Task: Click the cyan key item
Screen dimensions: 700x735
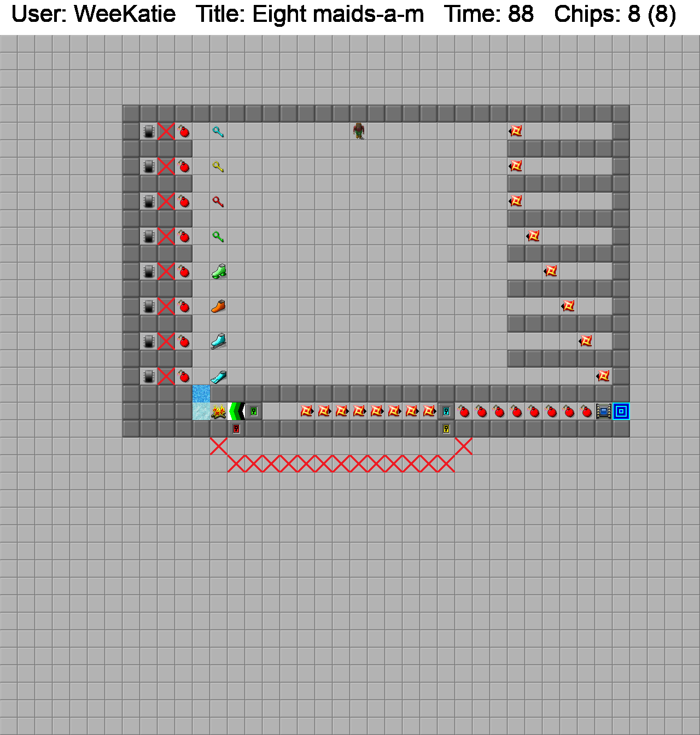Action: 218,132
